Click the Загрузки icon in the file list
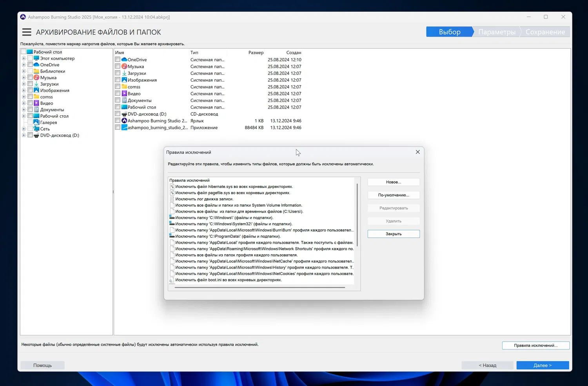Viewport: 588px width, 386px height. tap(124, 73)
